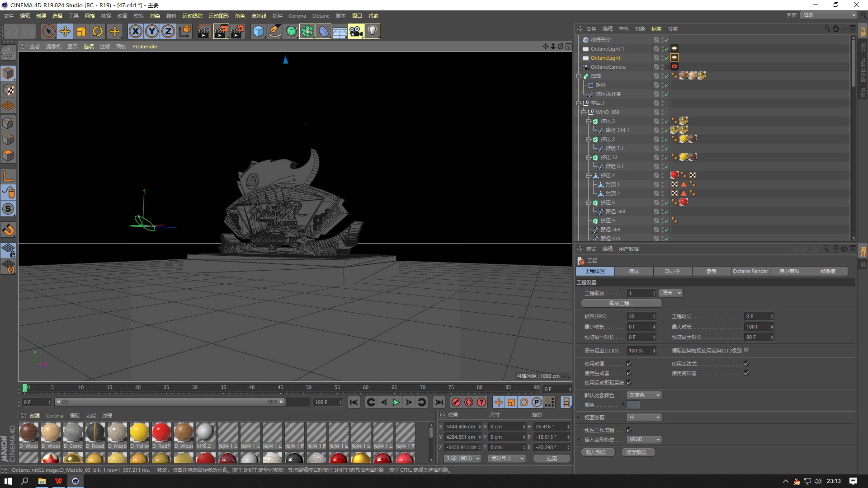Open units dropdown 厘米
Screen dimensions: 868x488
click(671, 293)
